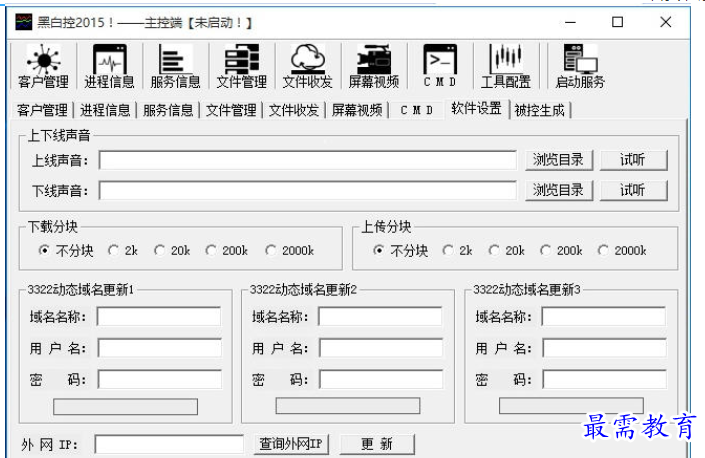This screenshot has width=705, height=458.
Task: Click 域名名称 field in 3322动态域名更新1
Action: [159, 316]
